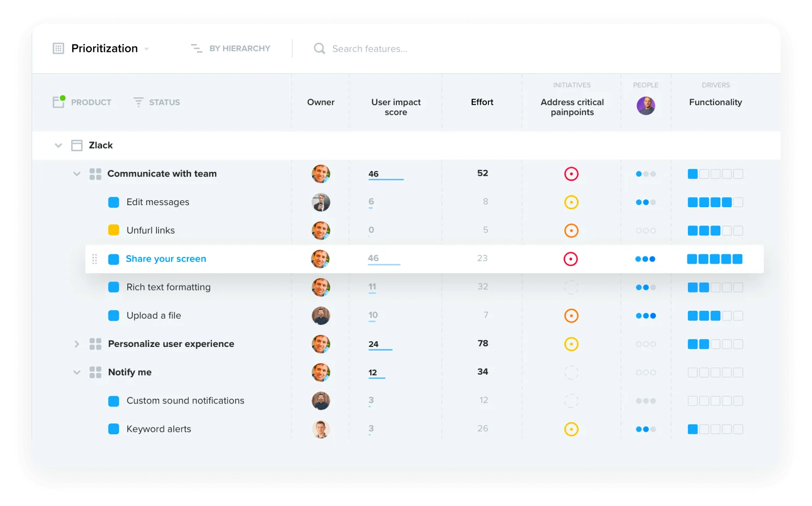Screen dimensions: 812x506
Task: Open the Upload a file feature
Action: pos(154,316)
